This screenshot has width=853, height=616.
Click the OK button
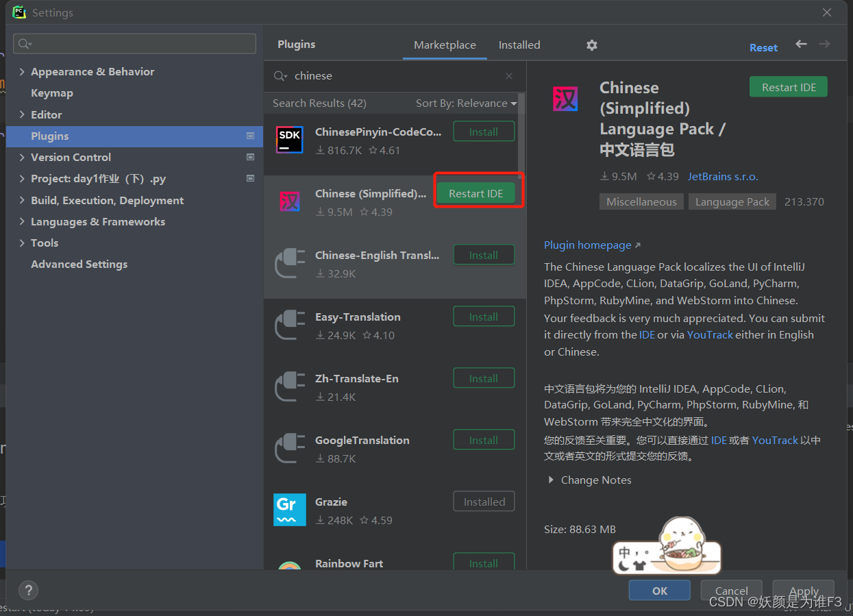[x=660, y=591]
